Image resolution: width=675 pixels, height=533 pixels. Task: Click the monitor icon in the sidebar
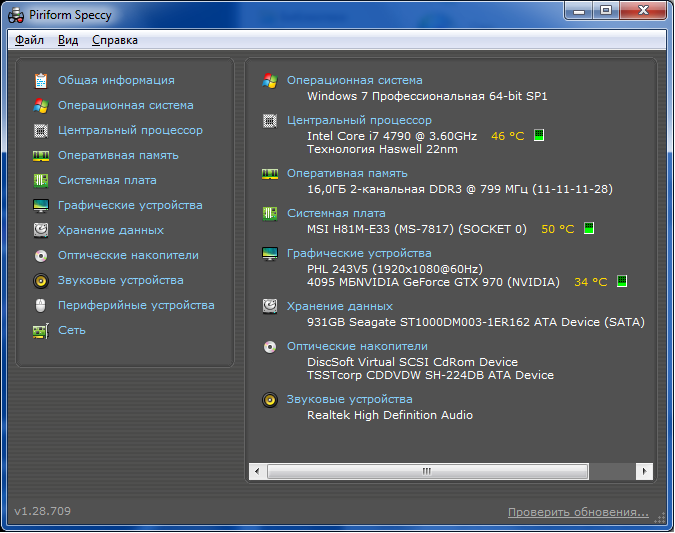pos(41,206)
